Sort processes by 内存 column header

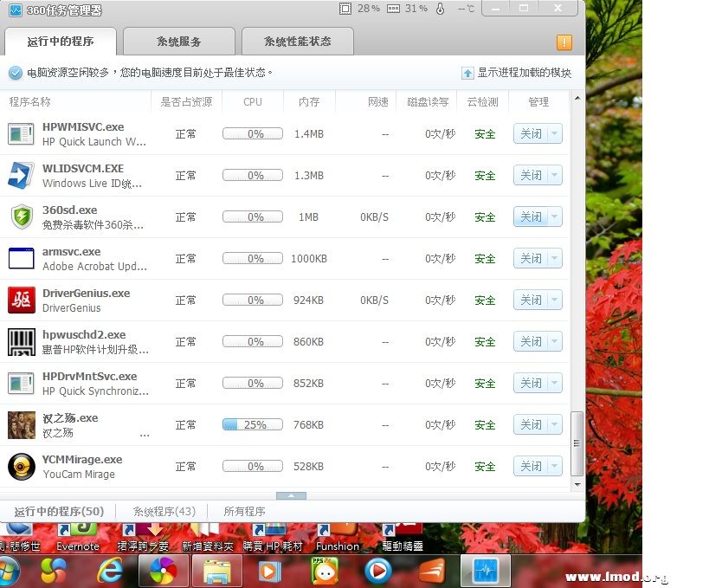309,102
